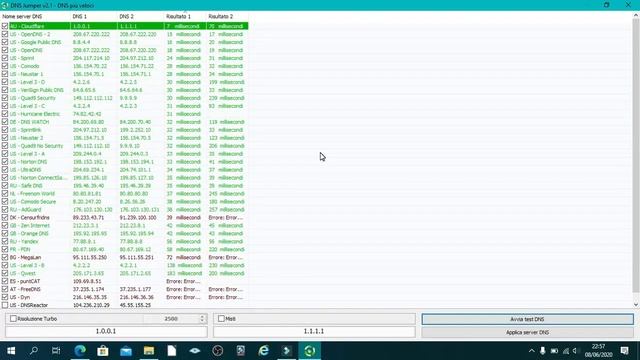
Task: Open the eye-shaped taskbar app icon
Action: tap(195, 351)
